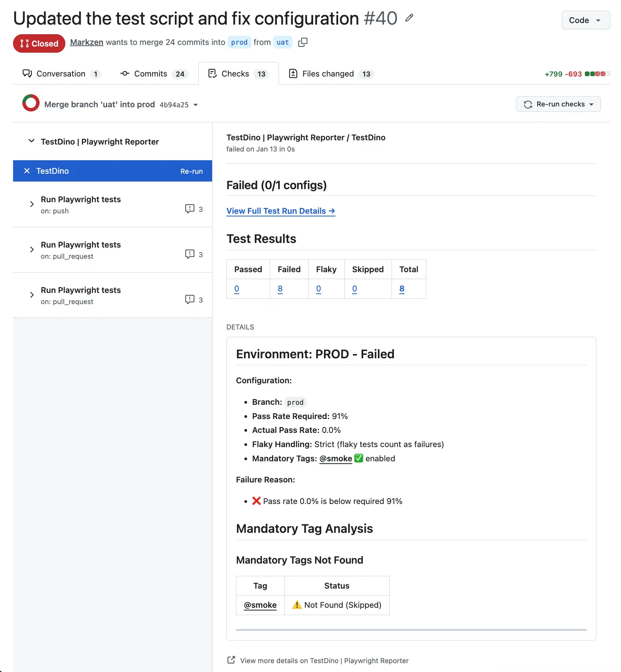The height and width of the screenshot is (672, 621).
Task: Click the check status donut icon
Action: 31,103
